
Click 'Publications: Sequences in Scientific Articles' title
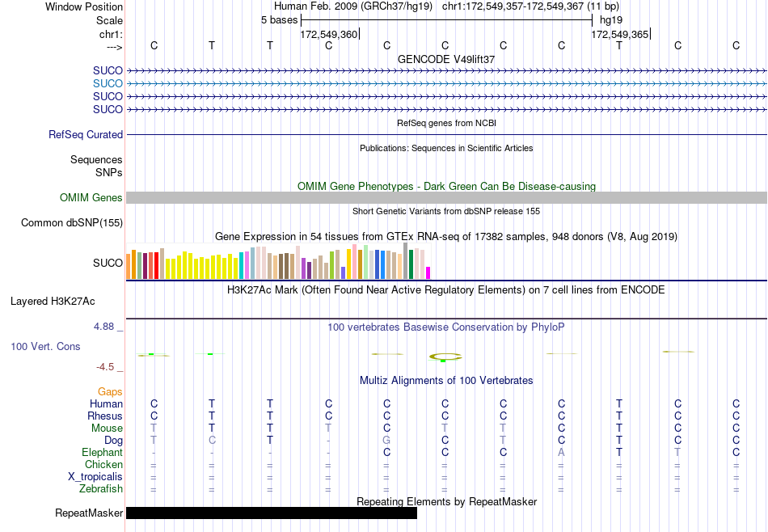tap(446, 148)
